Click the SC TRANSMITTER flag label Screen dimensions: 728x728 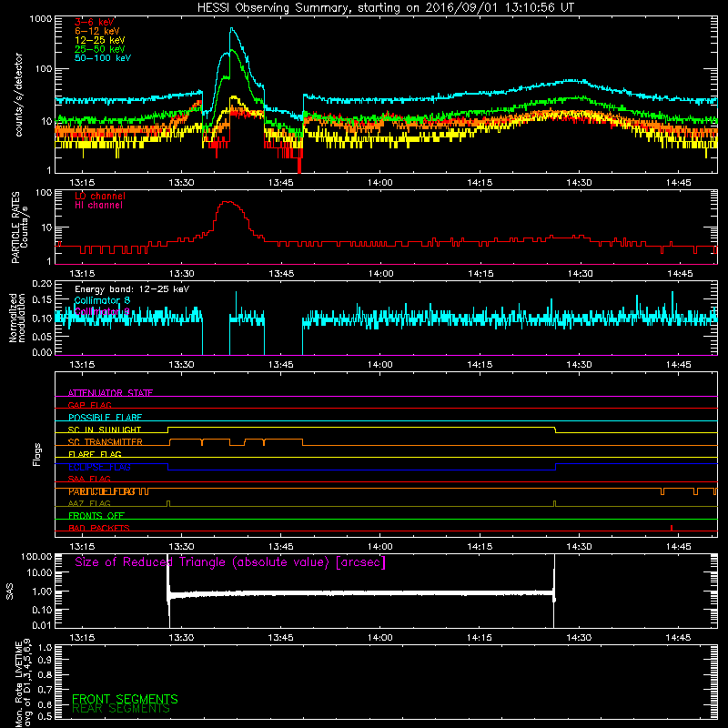[x=106, y=441]
